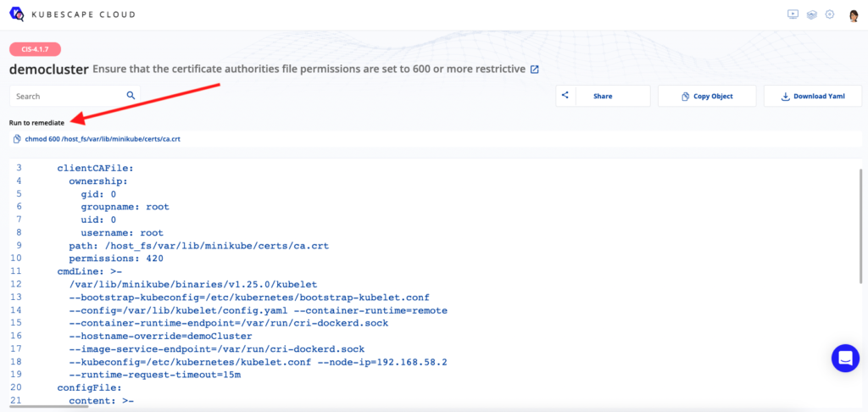This screenshot has height=412, width=868.
Task: Copy the chmod remediation command icon
Action: pyautogui.click(x=17, y=139)
